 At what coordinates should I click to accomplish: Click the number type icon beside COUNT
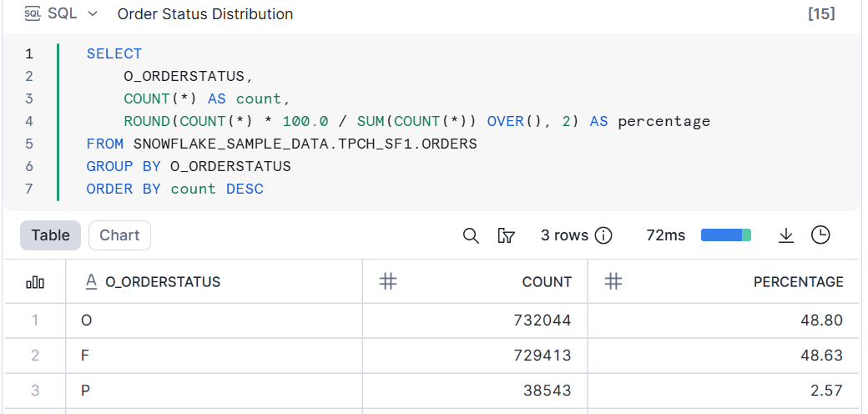click(x=387, y=282)
